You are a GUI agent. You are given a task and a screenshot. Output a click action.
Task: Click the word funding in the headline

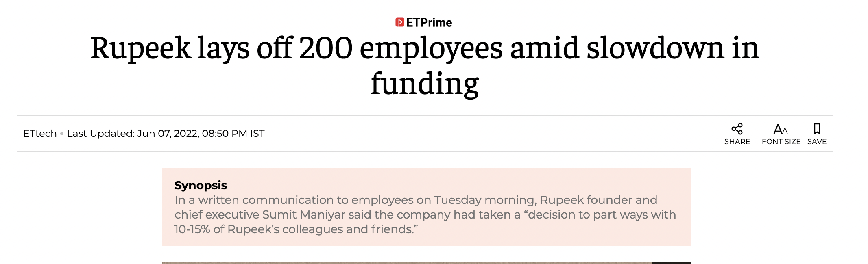pos(425,84)
